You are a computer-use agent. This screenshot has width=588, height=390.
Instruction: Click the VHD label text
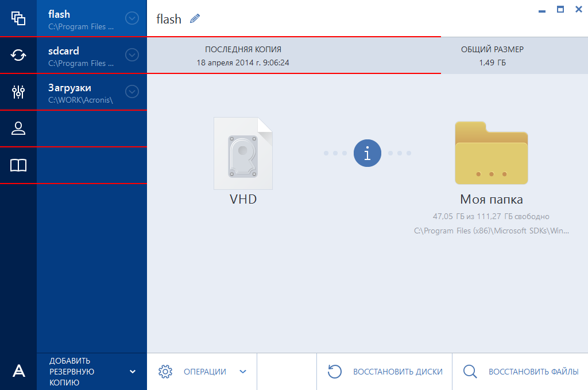tap(243, 200)
